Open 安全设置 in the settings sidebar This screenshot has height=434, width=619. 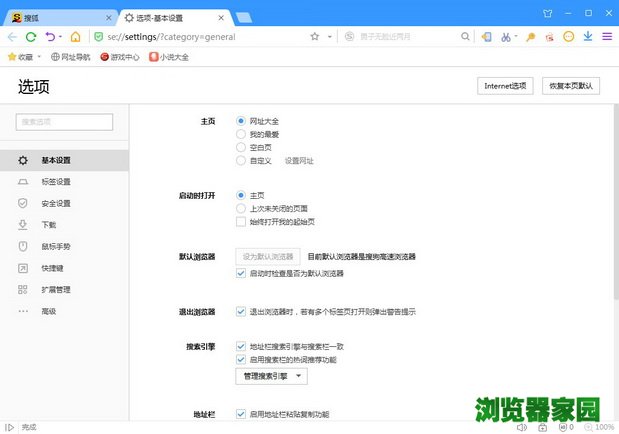click(56, 203)
